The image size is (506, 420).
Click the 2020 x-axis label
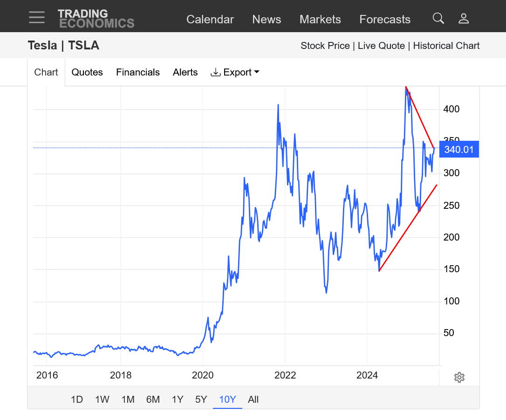pos(203,375)
